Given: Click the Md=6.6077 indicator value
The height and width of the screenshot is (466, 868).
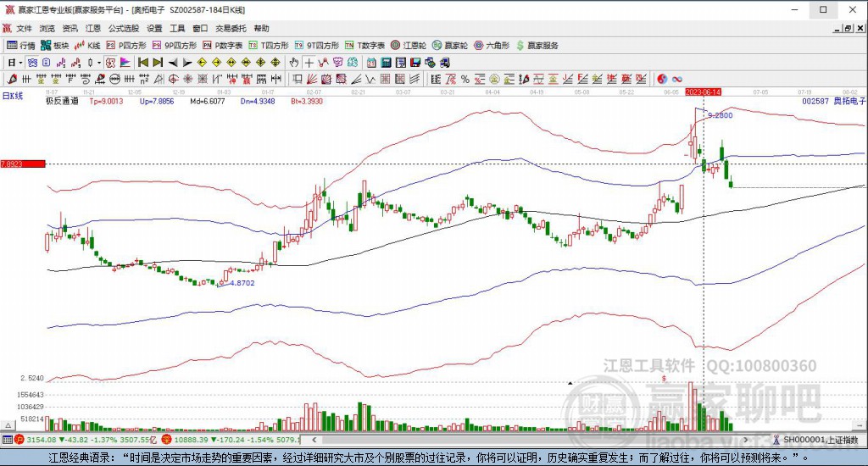Looking at the screenshot, I should click(207, 102).
